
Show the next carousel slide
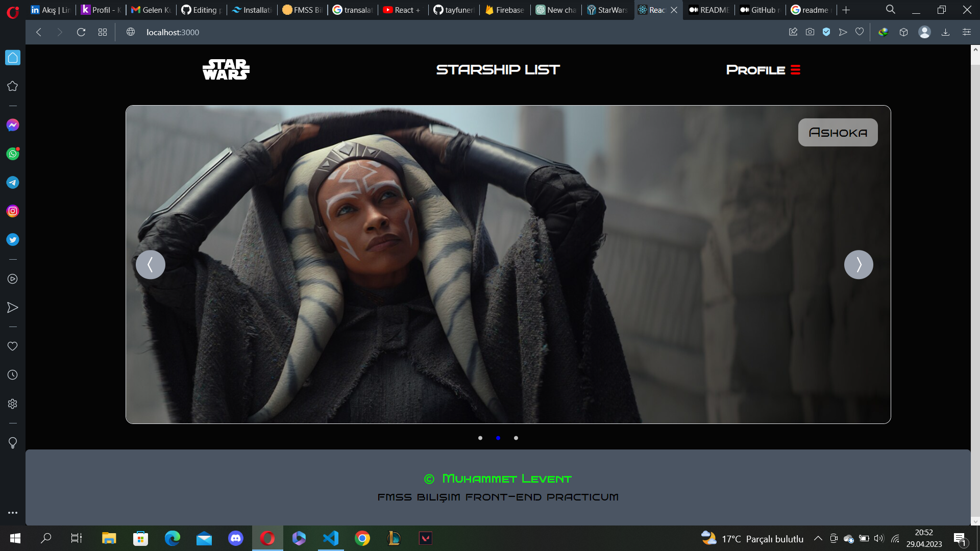coord(859,264)
